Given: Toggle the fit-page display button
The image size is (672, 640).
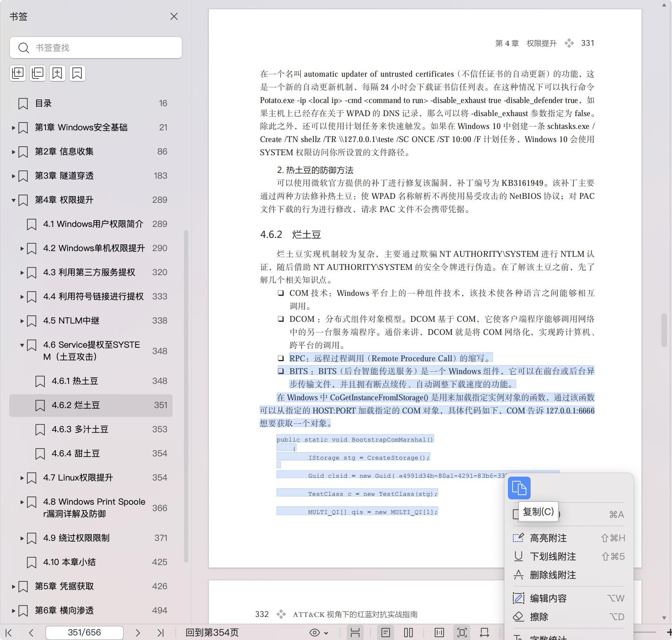Looking at the screenshot, I should (462, 633).
